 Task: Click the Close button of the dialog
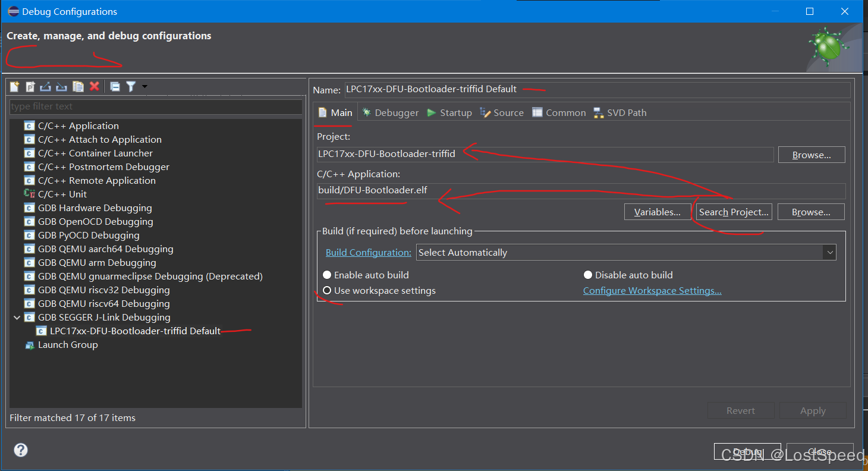click(820, 451)
